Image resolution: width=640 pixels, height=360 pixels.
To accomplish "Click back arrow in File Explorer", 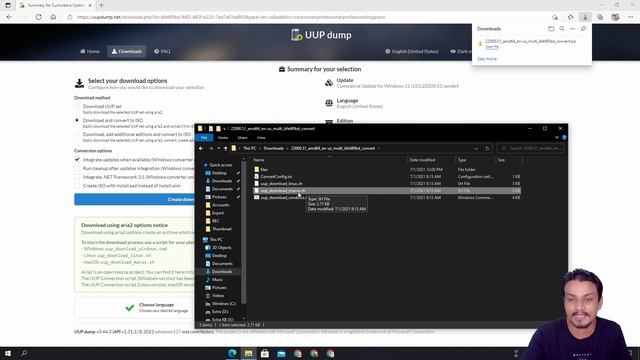I will [201, 149].
